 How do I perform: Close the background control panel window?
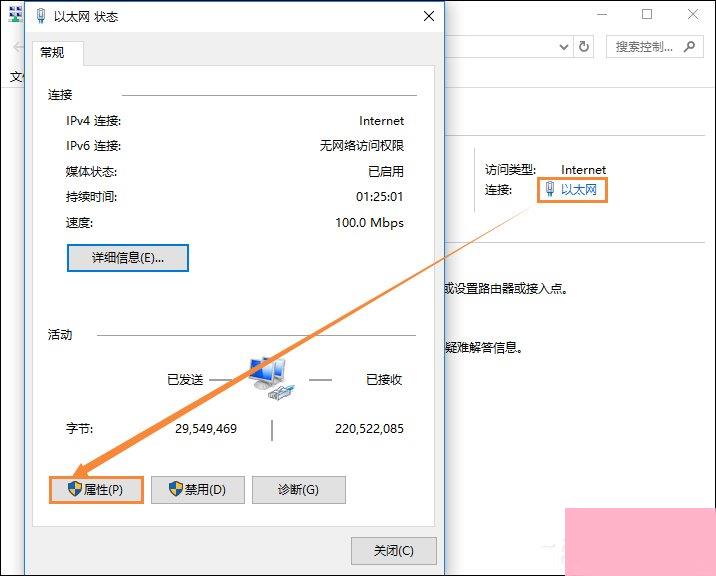click(x=693, y=15)
